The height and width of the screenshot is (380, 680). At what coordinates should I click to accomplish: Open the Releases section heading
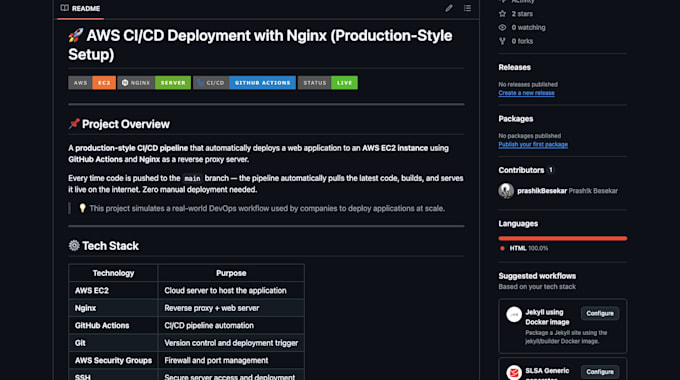click(514, 67)
